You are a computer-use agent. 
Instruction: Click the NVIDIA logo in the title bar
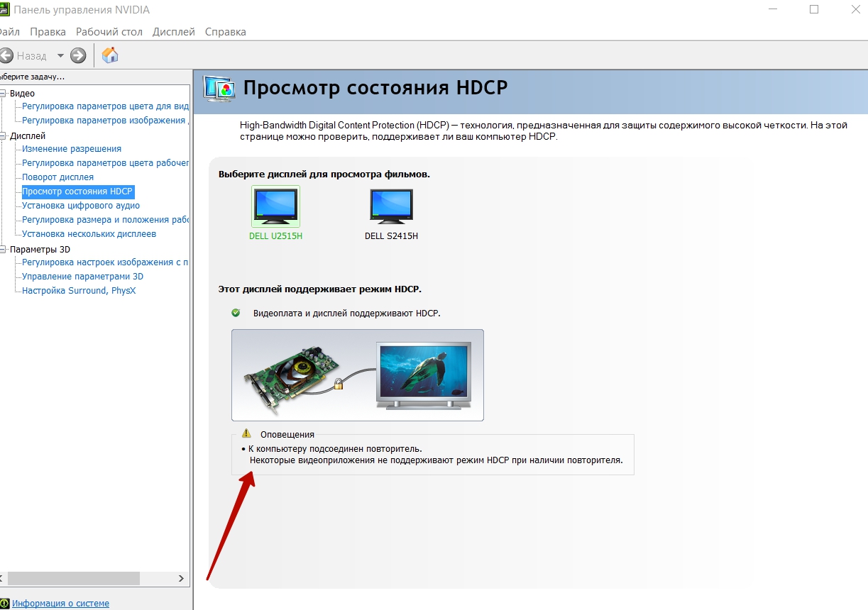pos(4,10)
